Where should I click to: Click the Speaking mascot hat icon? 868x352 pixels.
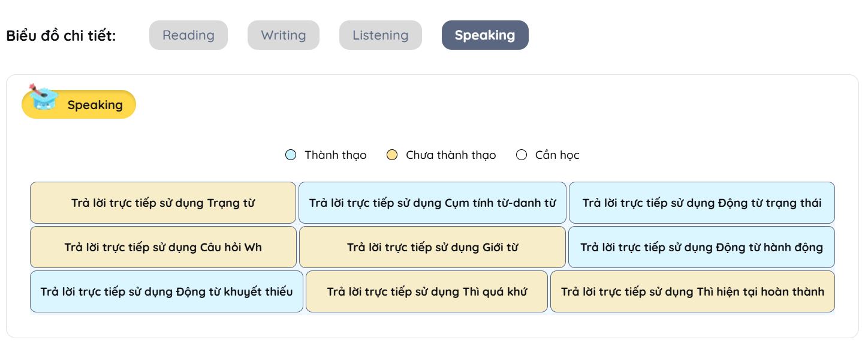click(x=43, y=97)
